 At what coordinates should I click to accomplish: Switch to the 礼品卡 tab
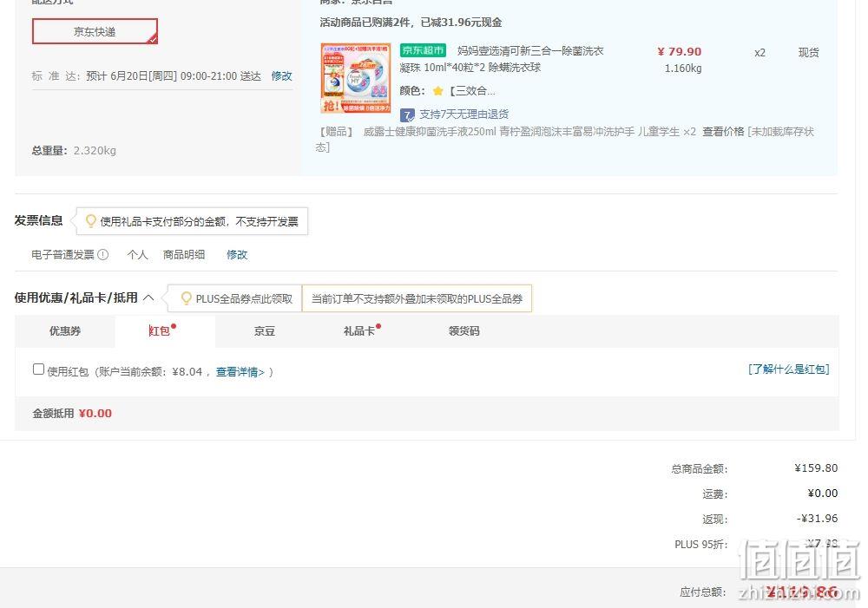pyautogui.click(x=359, y=330)
